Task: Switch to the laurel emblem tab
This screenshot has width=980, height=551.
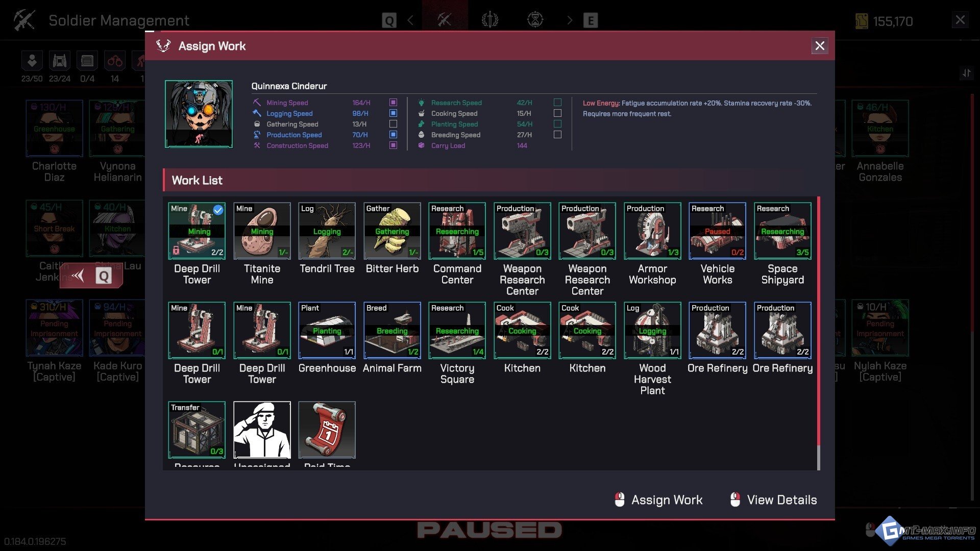Action: pos(489,20)
